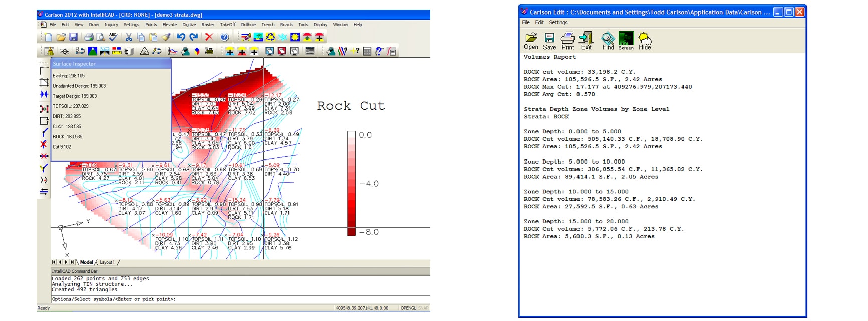Image resolution: width=868 pixels, height=321 pixels.
Task: Click the scissors cut icon
Action: [129, 37]
